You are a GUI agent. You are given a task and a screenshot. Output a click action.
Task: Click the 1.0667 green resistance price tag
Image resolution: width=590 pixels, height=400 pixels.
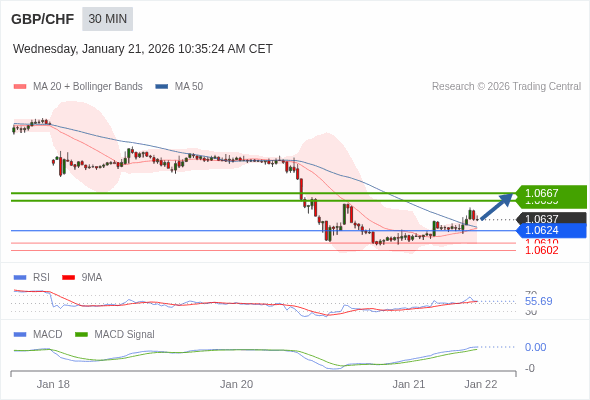[x=551, y=193]
